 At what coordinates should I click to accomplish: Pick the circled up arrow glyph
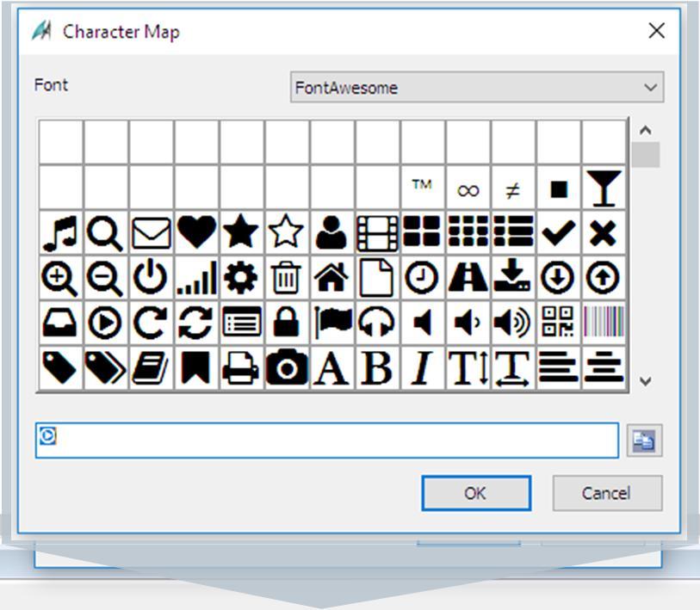(x=604, y=278)
